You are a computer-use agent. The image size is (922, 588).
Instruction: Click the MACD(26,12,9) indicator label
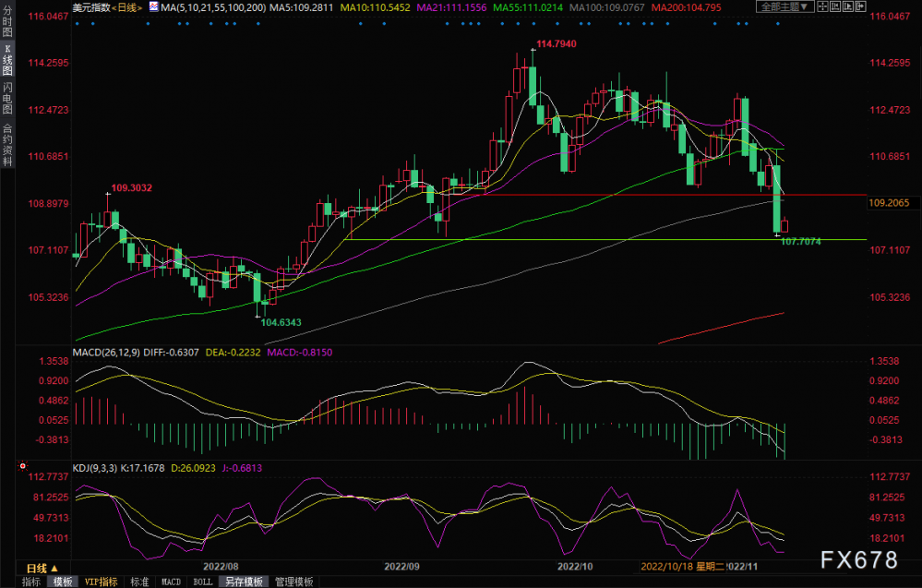point(106,353)
